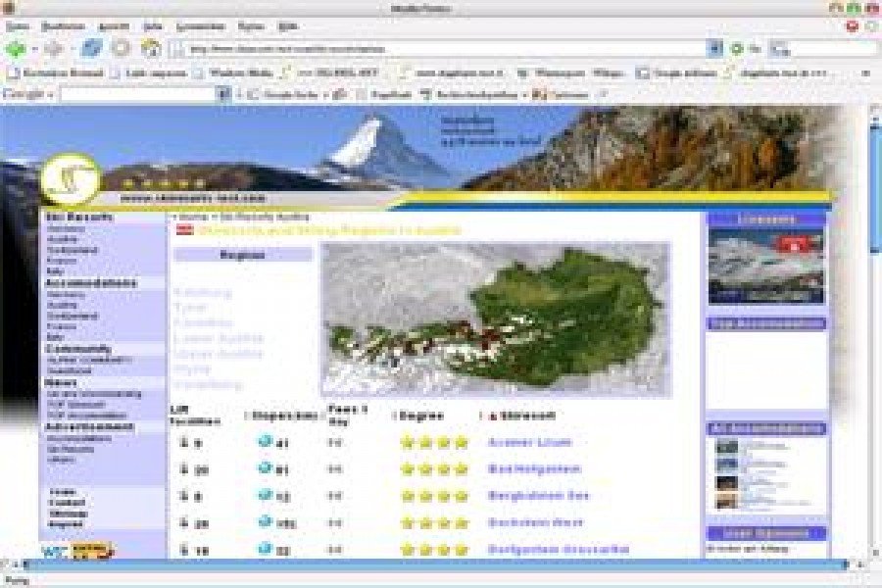882x588 pixels.
Task: Click the Sitemap link in sidebar footer
Action: click(x=68, y=514)
